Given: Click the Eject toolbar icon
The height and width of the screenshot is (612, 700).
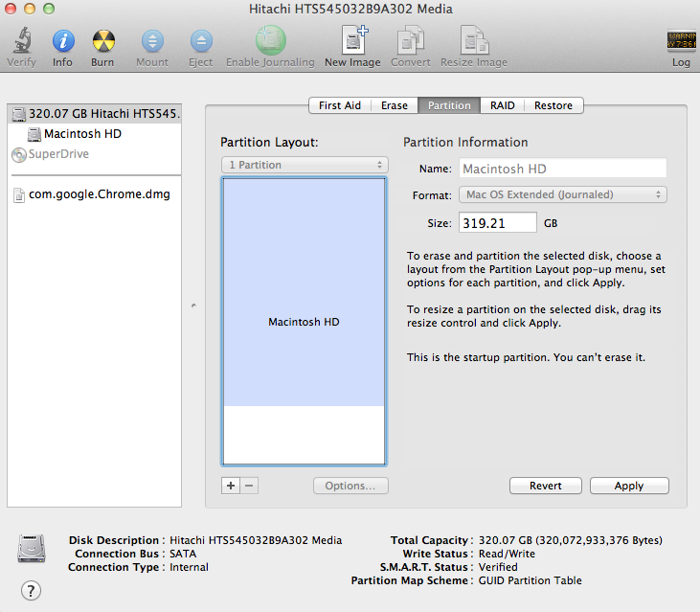Looking at the screenshot, I should point(201,41).
